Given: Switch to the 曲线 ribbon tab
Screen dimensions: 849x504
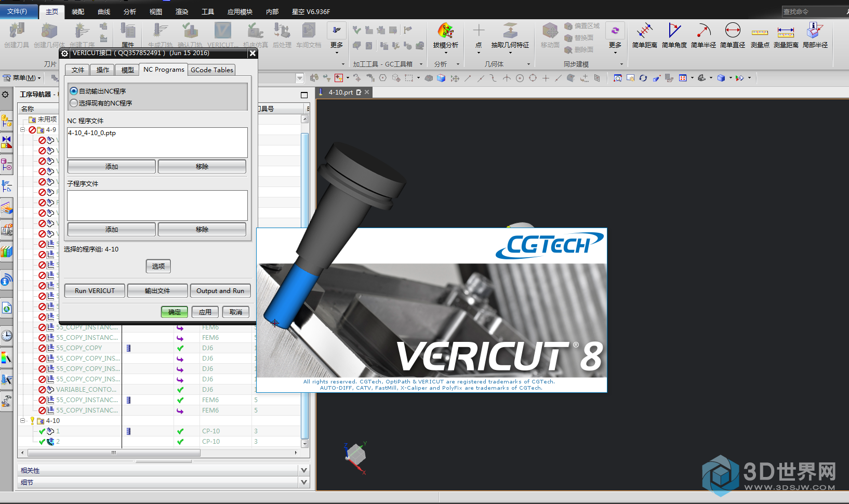Looking at the screenshot, I should coord(104,11).
